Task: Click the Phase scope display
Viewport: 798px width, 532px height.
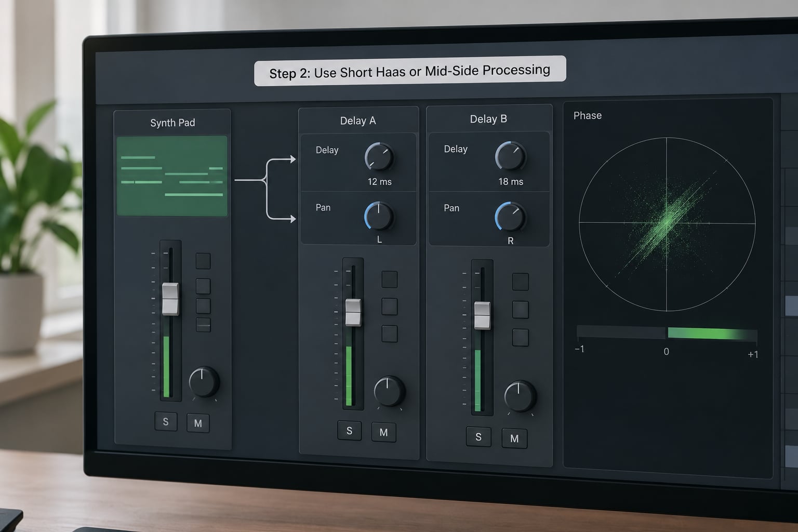Action: coord(667,224)
